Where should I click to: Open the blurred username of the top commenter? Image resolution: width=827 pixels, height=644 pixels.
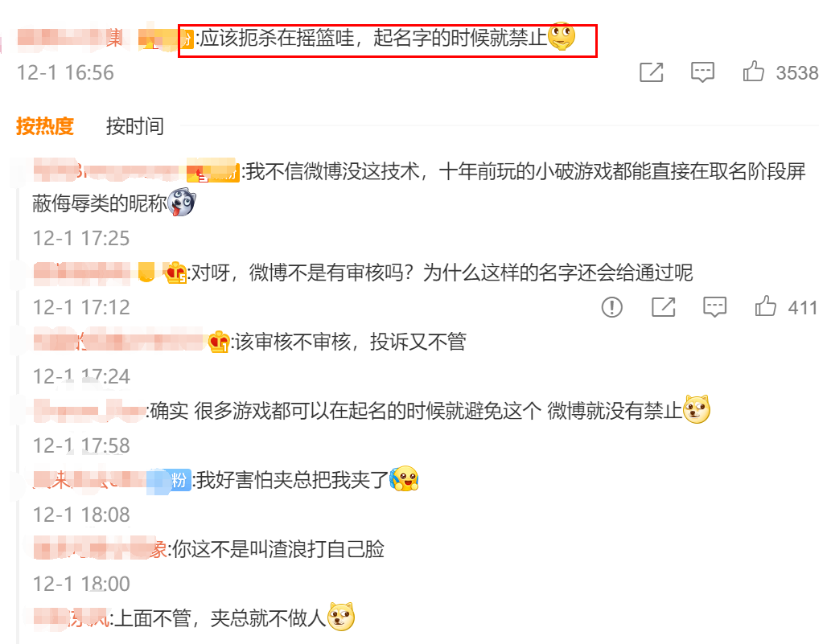coord(70,38)
